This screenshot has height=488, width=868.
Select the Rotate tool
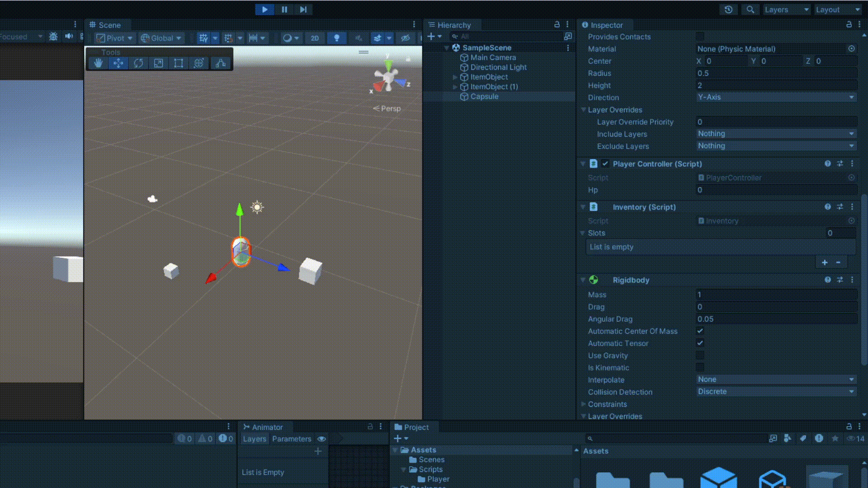138,63
